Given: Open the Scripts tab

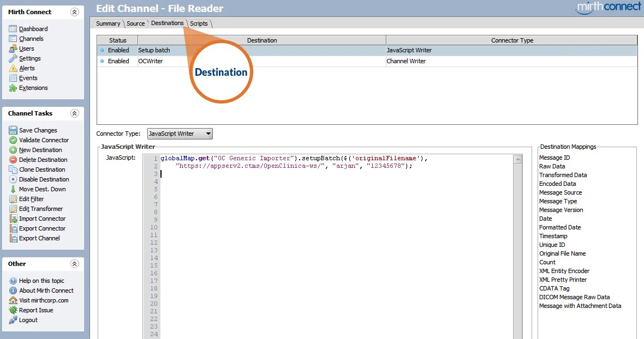Looking at the screenshot, I should point(199,23).
